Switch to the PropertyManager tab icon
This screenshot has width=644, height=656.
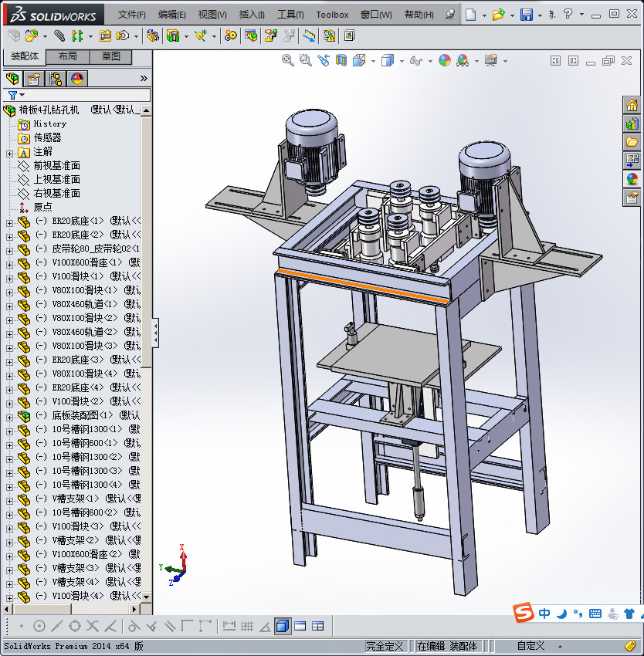pyautogui.click(x=34, y=79)
